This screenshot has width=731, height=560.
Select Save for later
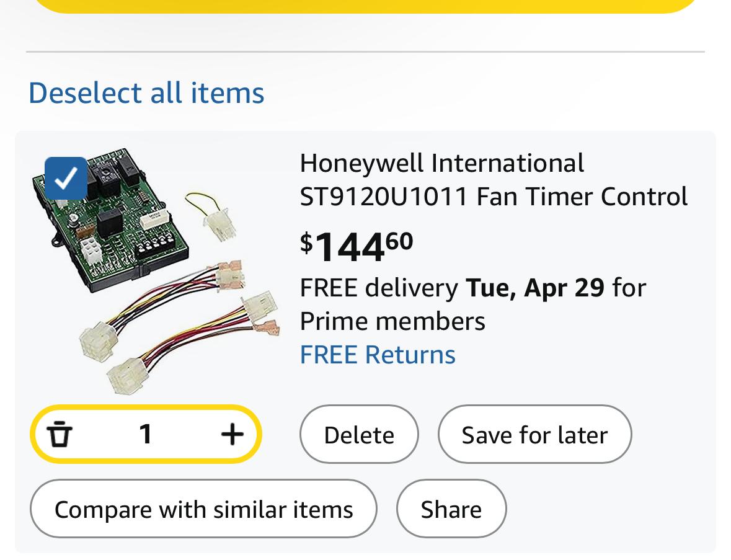pos(534,434)
